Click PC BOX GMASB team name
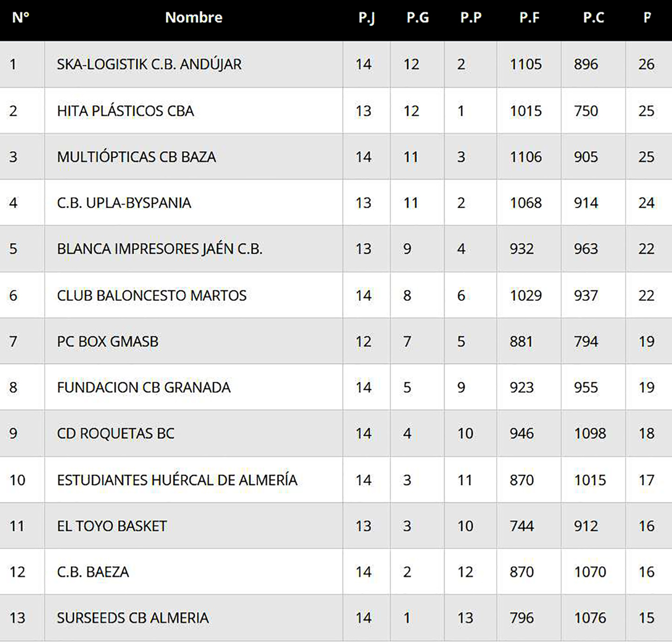The image size is (672, 644). coord(108,342)
